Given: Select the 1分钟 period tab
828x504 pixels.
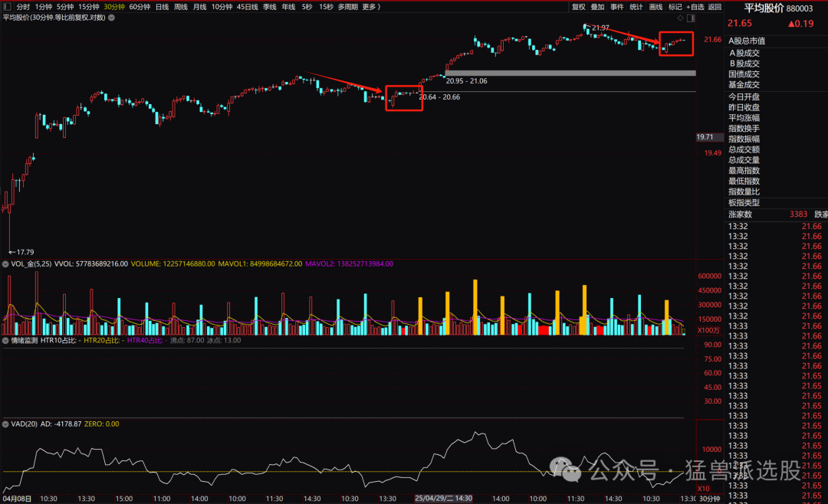Looking at the screenshot, I should click(43, 7).
